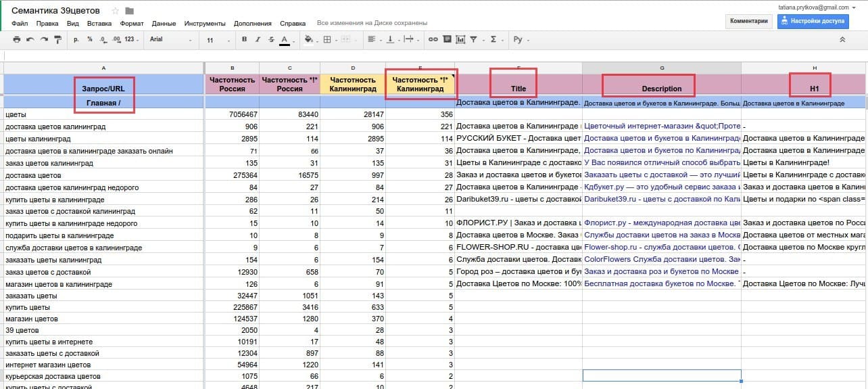Screen dimensions: 868x389
Task: Toggle bold formatting
Action: coord(245,40)
